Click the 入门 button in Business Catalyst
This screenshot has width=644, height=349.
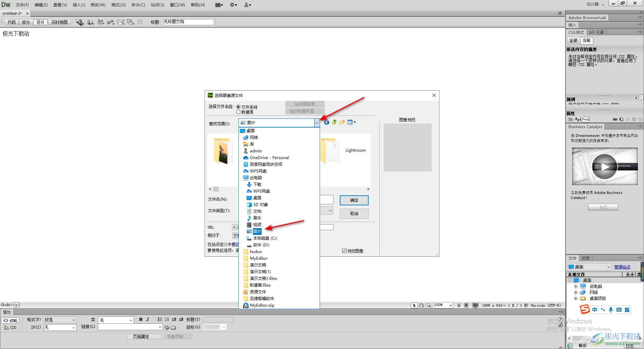pos(603,207)
